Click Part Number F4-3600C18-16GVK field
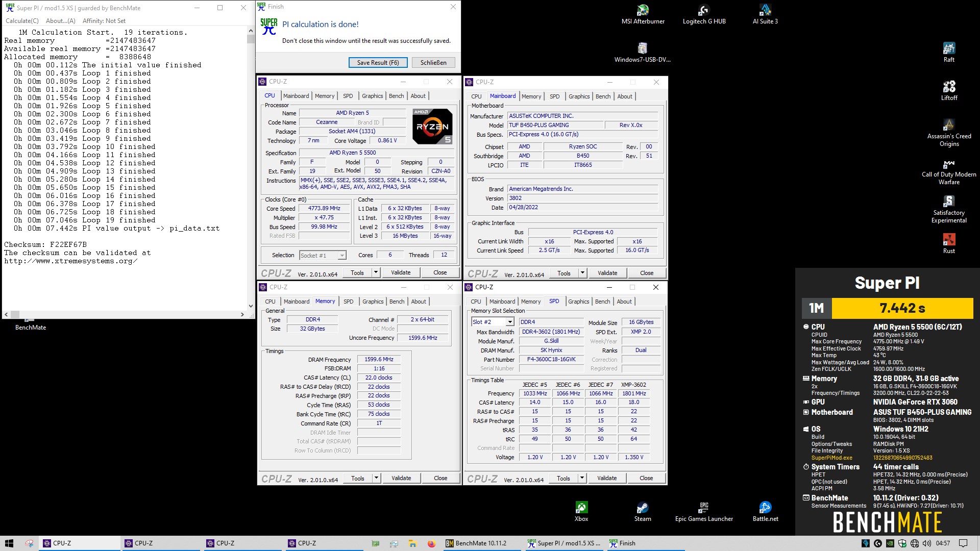Viewport: 980px width, 551px height. (x=551, y=359)
